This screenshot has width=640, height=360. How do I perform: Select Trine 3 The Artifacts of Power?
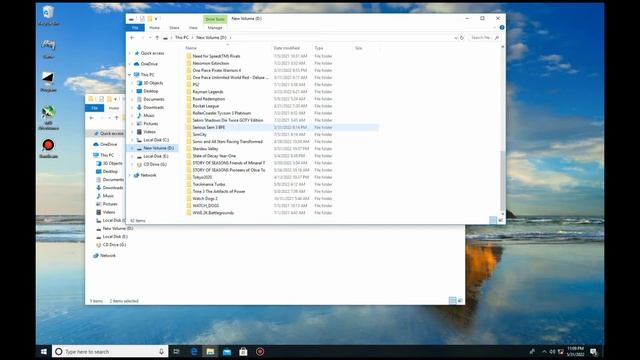[x=219, y=191]
